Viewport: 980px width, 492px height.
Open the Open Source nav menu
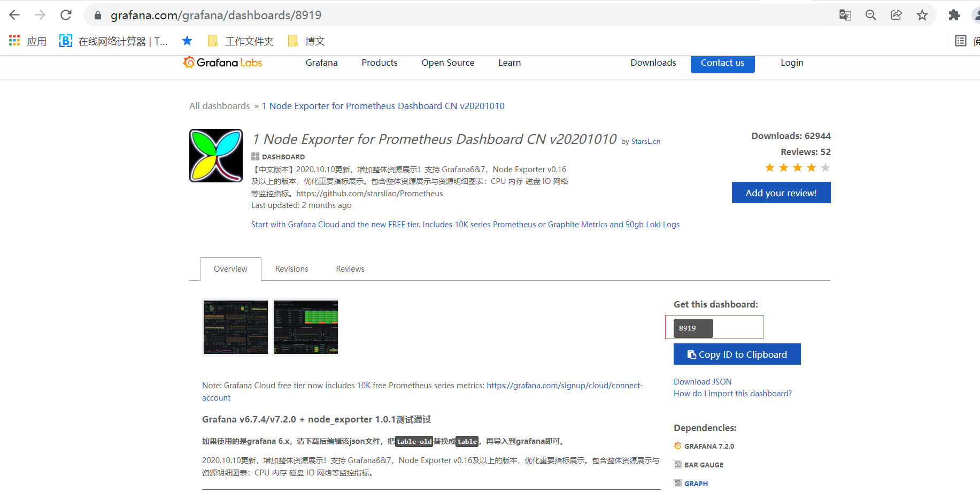[448, 63]
